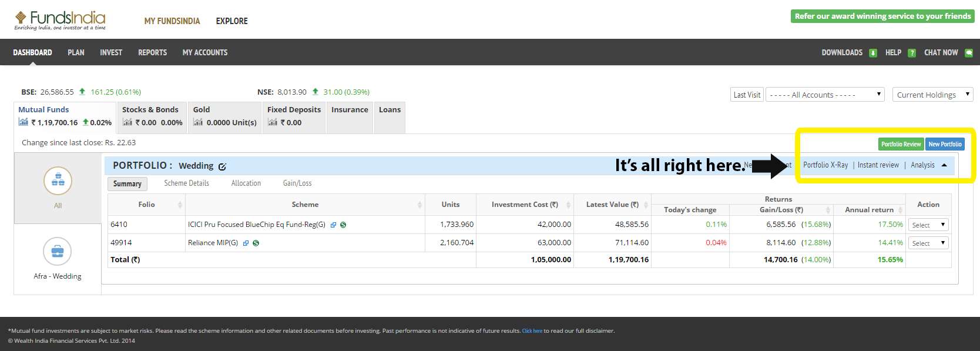This screenshot has height=351, width=980.
Task: Open the Plan menu
Action: point(76,52)
